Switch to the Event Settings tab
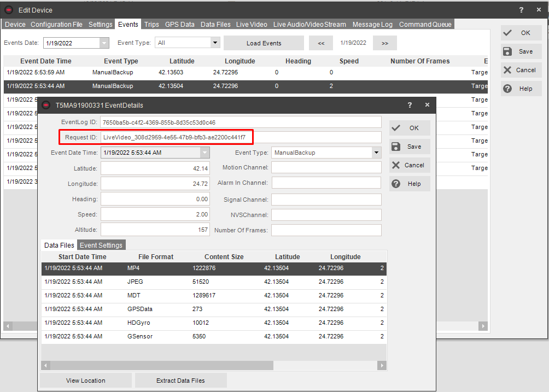Viewport: 549px width, 392px height. click(101, 245)
